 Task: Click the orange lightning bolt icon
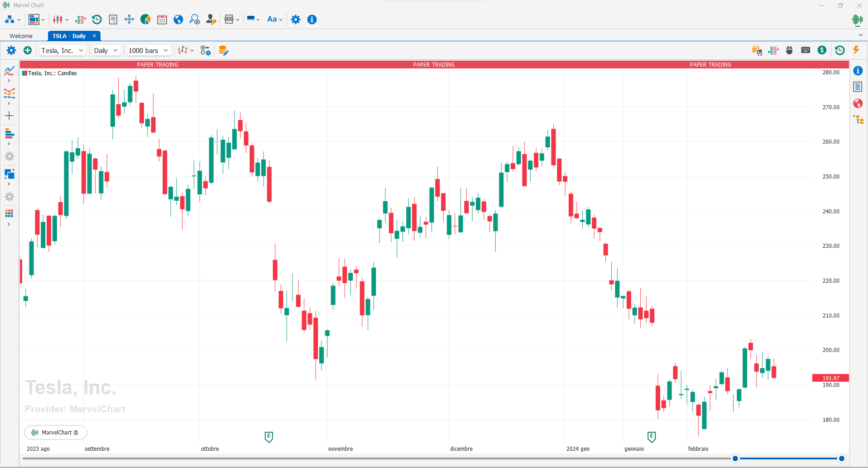pos(856,50)
